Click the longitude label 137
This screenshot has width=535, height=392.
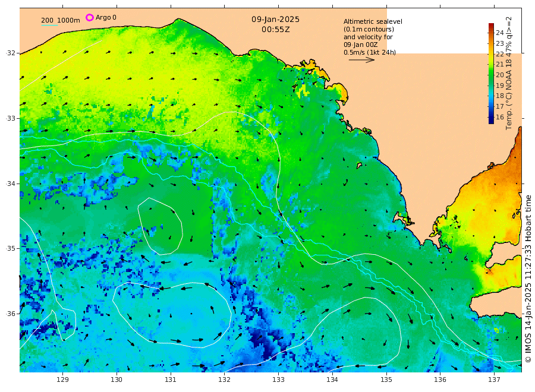tap(494, 380)
